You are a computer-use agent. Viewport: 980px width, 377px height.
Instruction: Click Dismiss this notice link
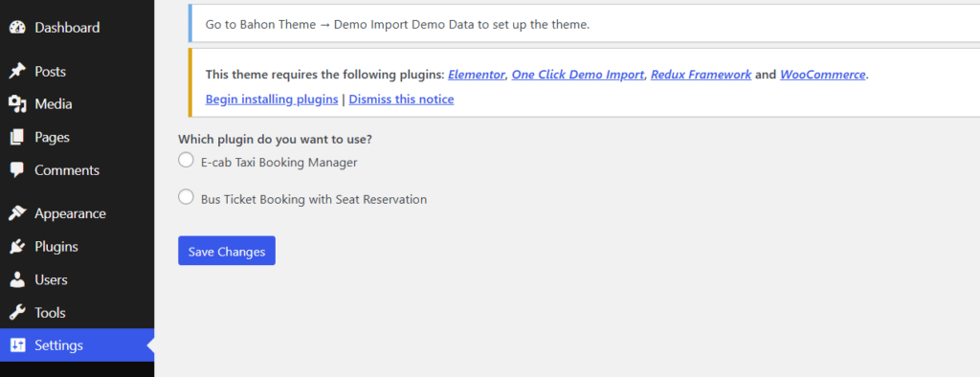click(401, 99)
